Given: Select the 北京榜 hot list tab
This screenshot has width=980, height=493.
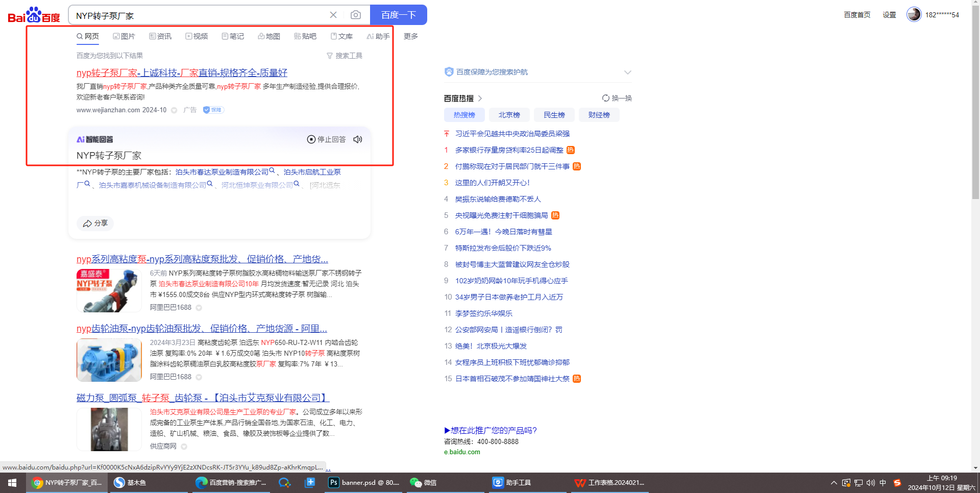Looking at the screenshot, I should tap(509, 115).
